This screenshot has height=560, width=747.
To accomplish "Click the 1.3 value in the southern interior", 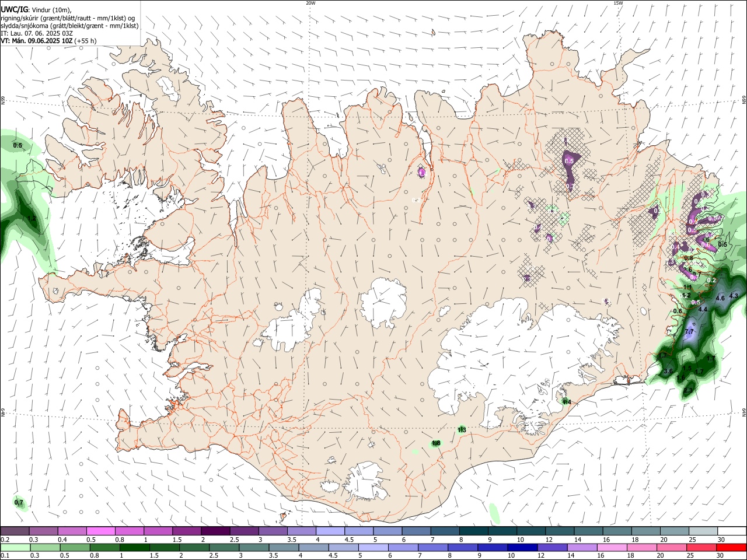I will 462,430.
